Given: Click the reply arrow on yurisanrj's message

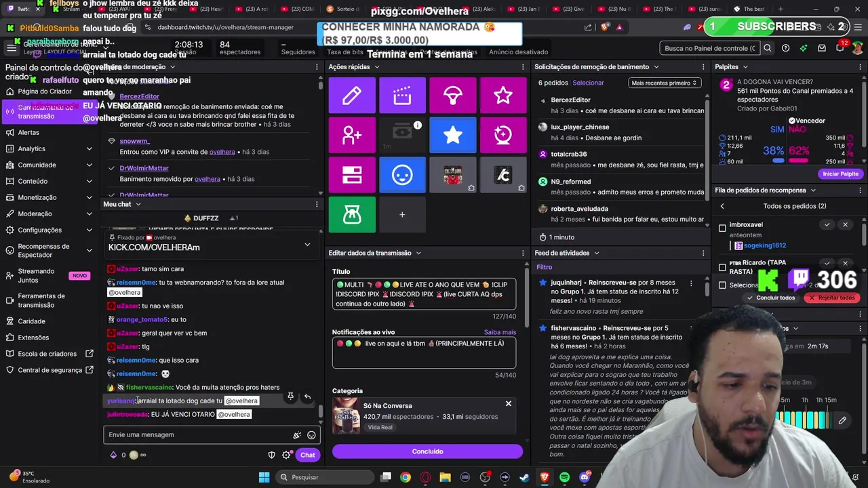Looking at the screenshot, I should tap(307, 396).
